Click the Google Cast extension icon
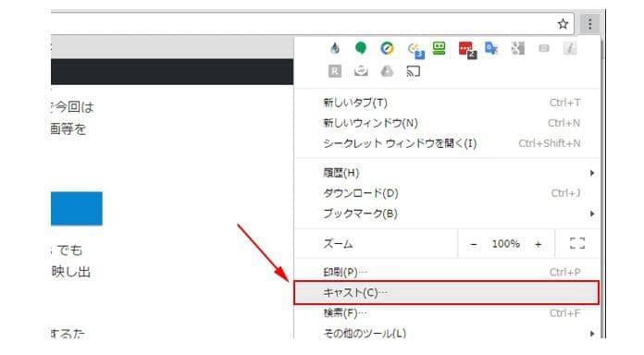Viewport: 644px width, 355px height. tap(414, 71)
